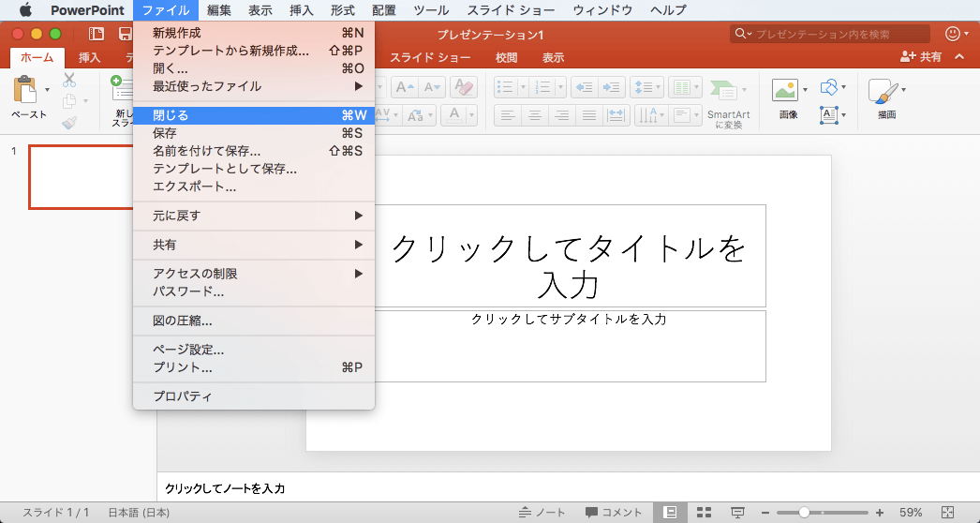Click the zoom slider handle

804,513
